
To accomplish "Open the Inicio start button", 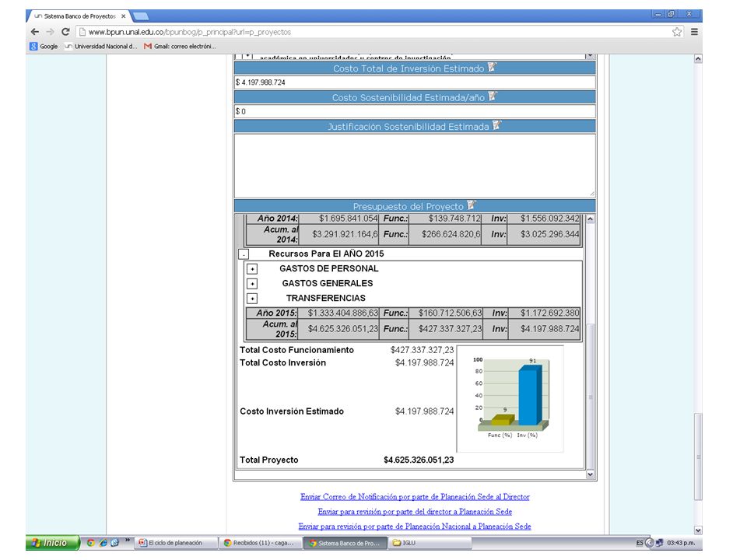I will (52, 543).
